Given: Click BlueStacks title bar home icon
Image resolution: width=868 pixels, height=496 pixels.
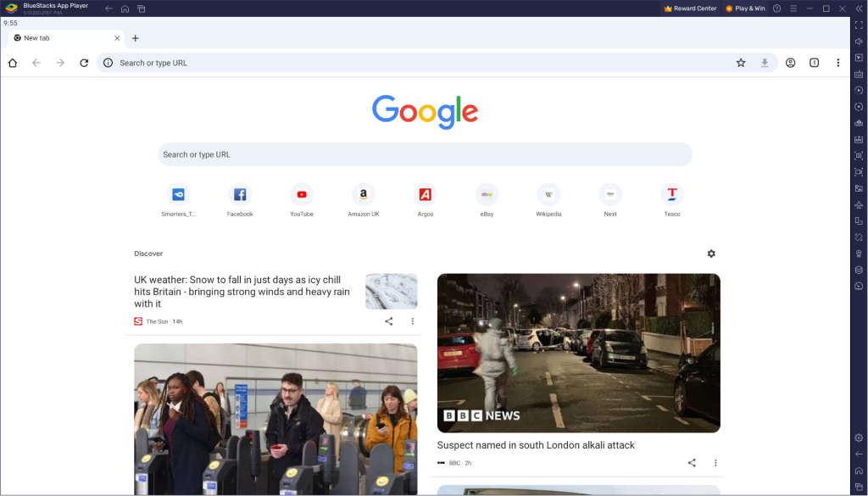Looking at the screenshot, I should coord(125,8).
